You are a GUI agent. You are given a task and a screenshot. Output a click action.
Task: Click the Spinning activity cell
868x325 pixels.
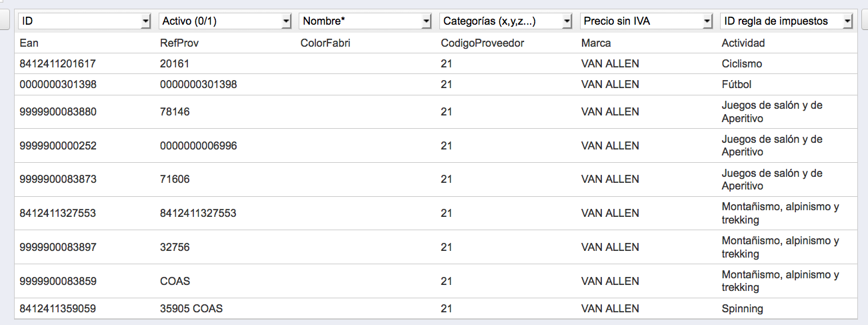pos(742,309)
